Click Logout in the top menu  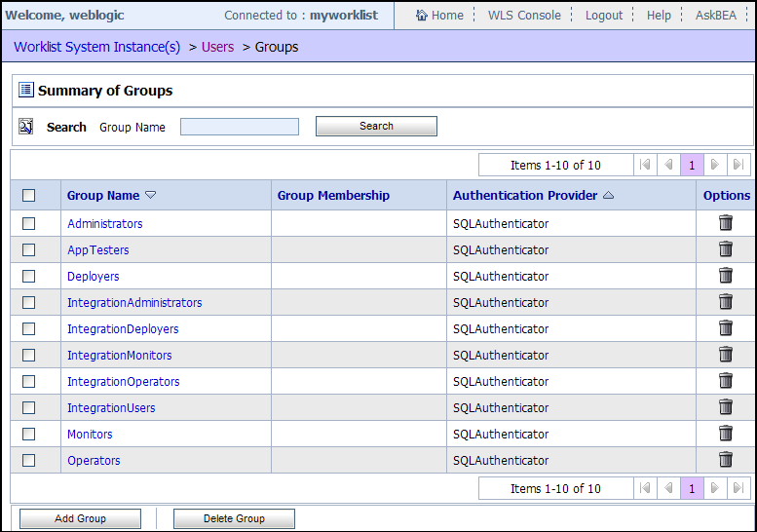coord(604,16)
